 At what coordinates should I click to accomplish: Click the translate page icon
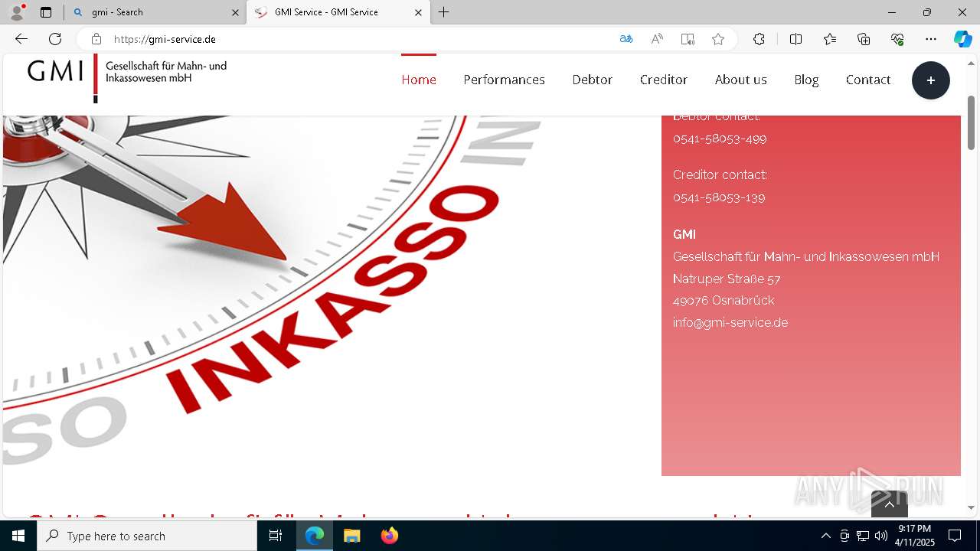coord(626,39)
